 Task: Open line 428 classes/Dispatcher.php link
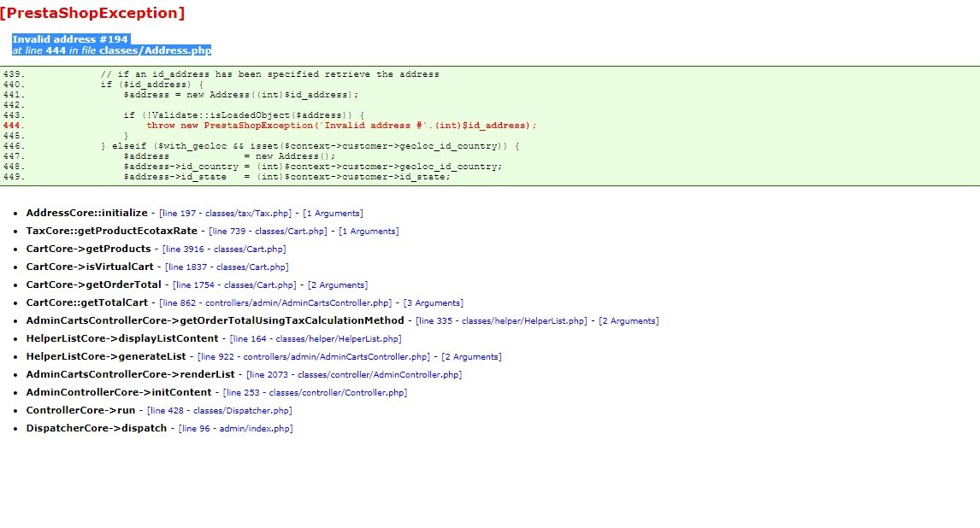[x=220, y=411]
